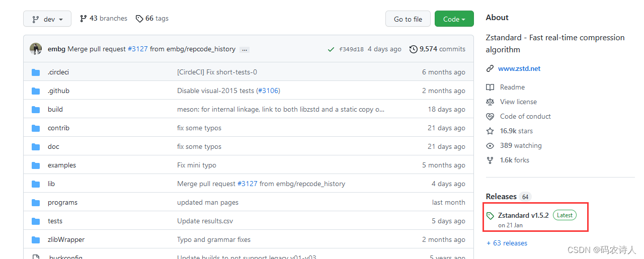View 389 watching link
Image resolution: width=644 pixels, height=259 pixels.
coord(521,145)
